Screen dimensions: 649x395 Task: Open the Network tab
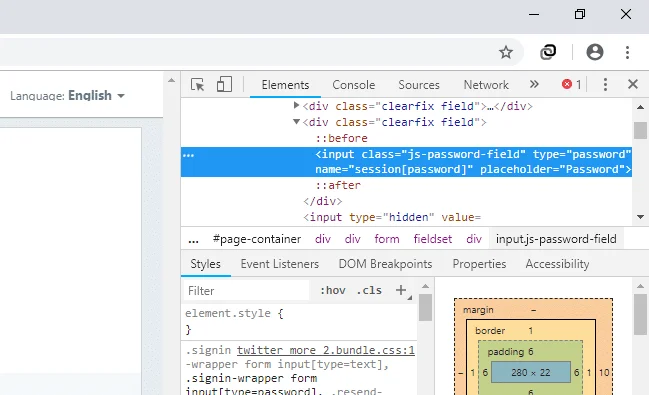pyautogui.click(x=486, y=85)
